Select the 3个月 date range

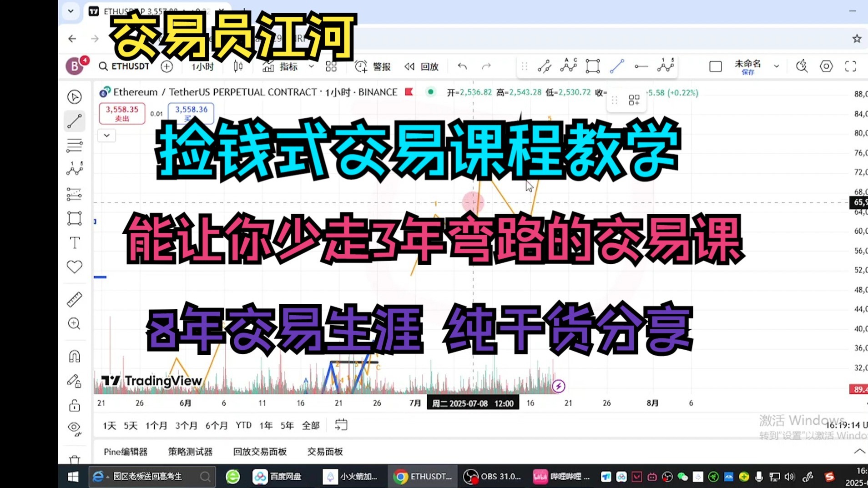coord(186,425)
